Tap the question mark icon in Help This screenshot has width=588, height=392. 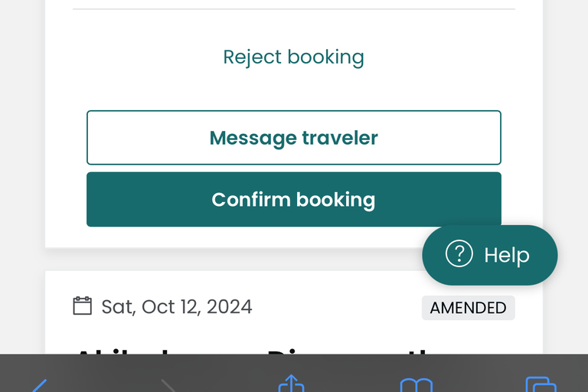(459, 254)
